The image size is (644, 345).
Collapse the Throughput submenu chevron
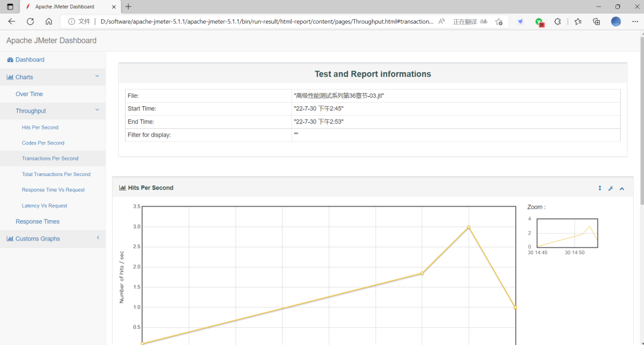point(97,110)
